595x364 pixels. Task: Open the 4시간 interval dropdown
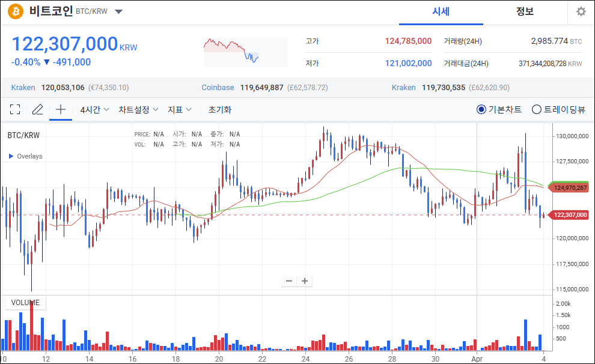tap(94, 109)
